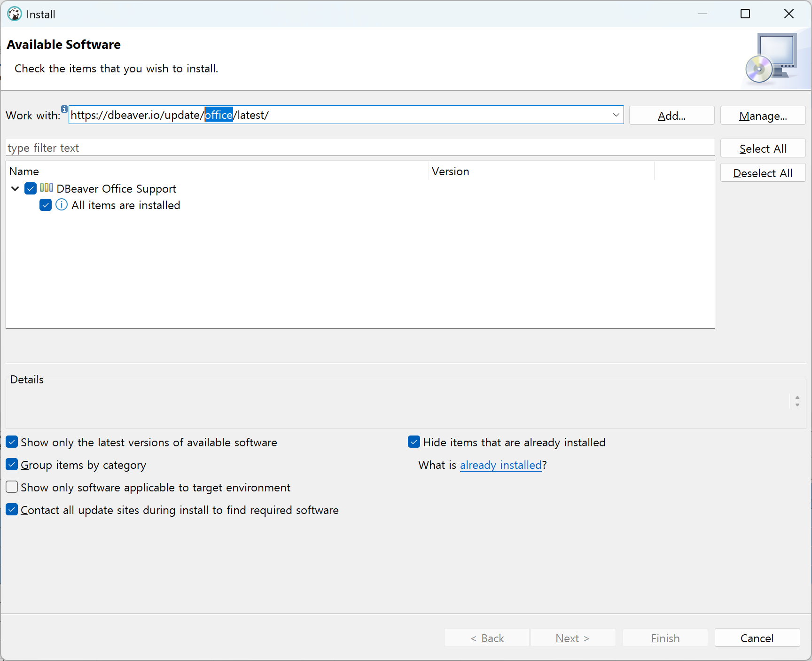Open the Manage... sites button
The width and height of the screenshot is (812, 661).
763,116
